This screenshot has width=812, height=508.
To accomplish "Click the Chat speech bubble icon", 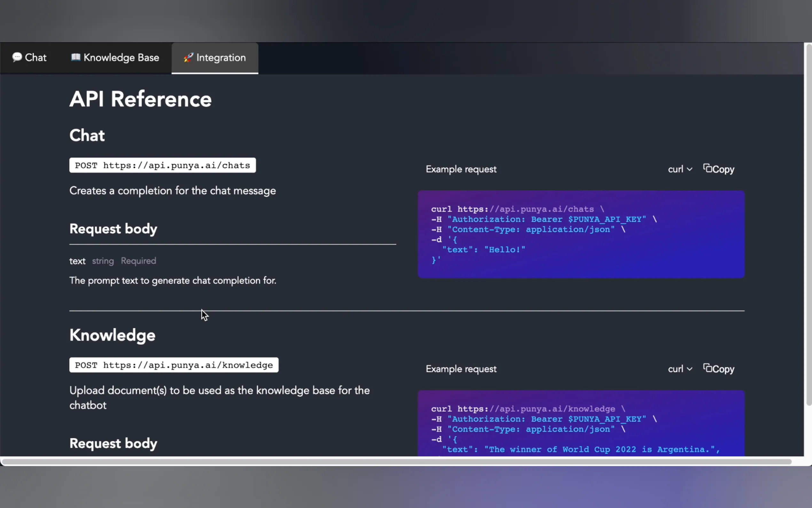I will tap(17, 57).
